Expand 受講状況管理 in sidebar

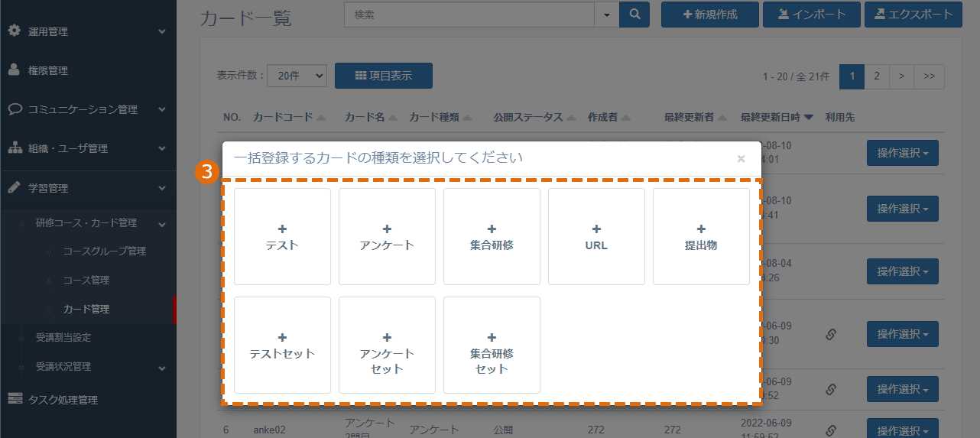coord(88,367)
